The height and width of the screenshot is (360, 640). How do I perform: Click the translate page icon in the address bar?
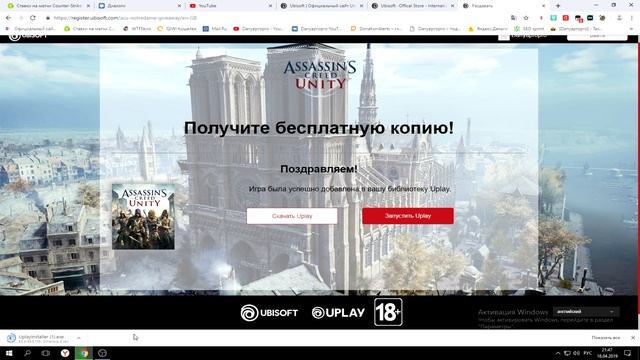click(x=513, y=18)
